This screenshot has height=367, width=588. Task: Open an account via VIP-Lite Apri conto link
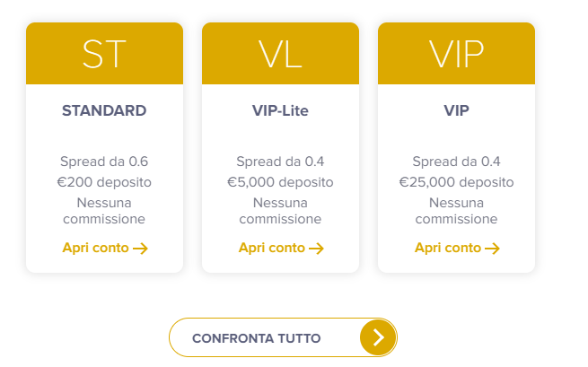point(281,248)
